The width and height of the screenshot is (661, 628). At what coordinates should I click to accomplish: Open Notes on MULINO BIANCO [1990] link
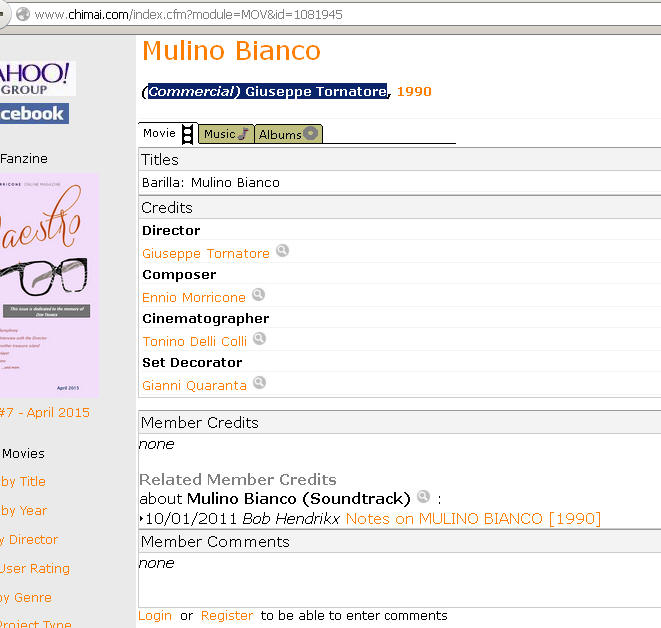coord(473,518)
